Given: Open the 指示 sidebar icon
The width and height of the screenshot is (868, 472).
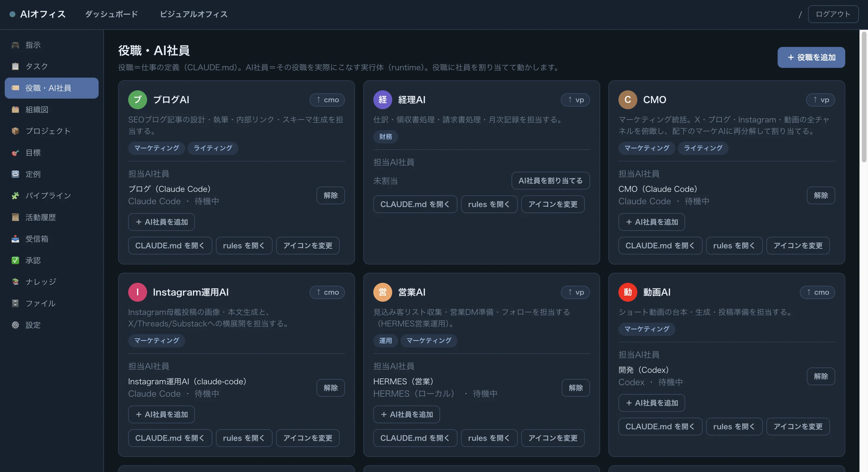Looking at the screenshot, I should [15, 45].
